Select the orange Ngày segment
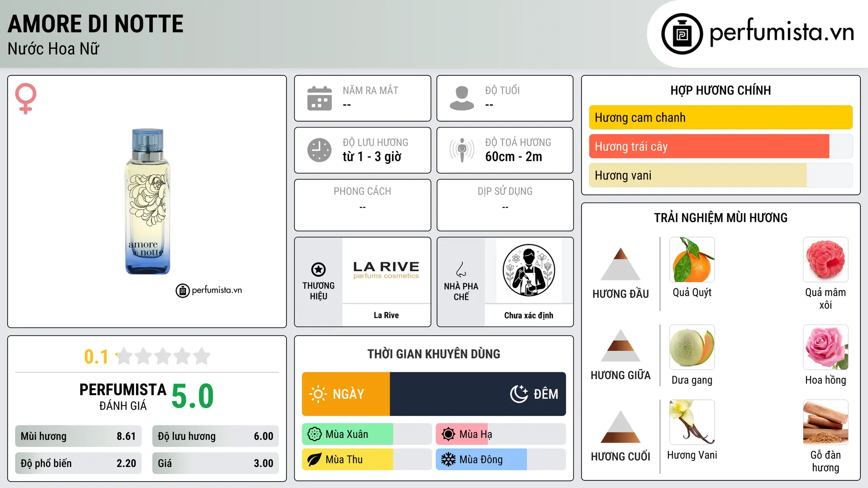 coord(346,394)
